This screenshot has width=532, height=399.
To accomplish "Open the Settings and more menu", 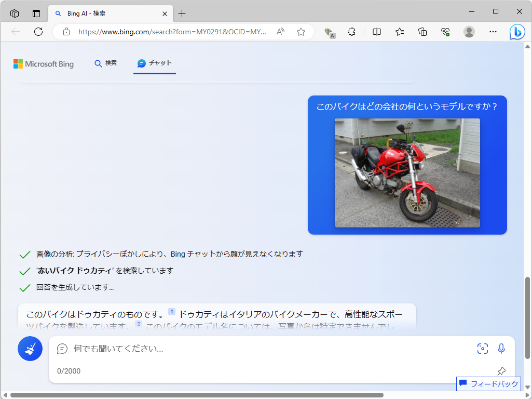I will click(x=493, y=32).
